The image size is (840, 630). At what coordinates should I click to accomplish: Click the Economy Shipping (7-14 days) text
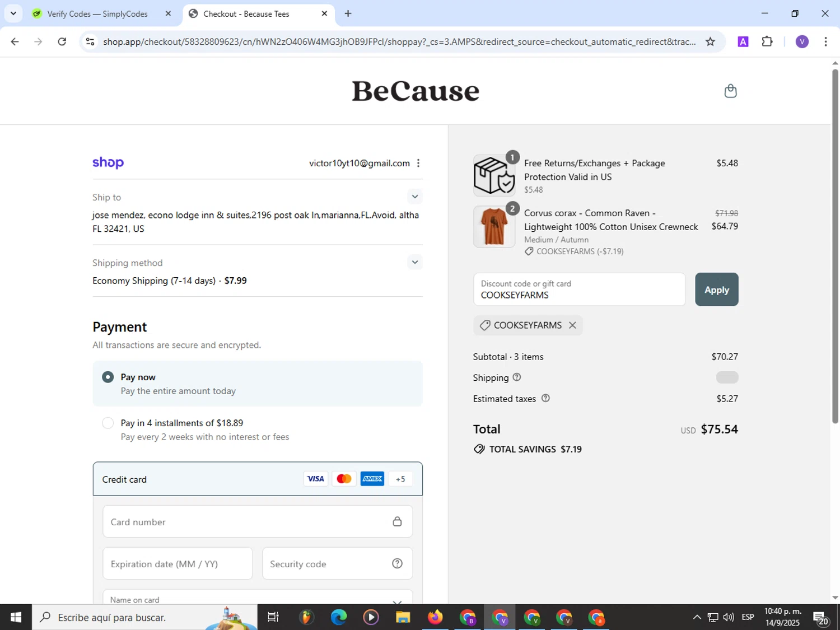(154, 281)
